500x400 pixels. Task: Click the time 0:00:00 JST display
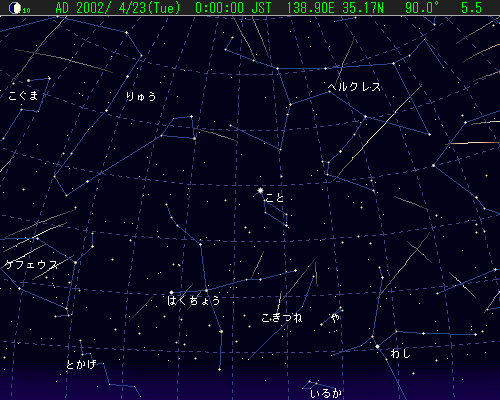tap(233, 8)
